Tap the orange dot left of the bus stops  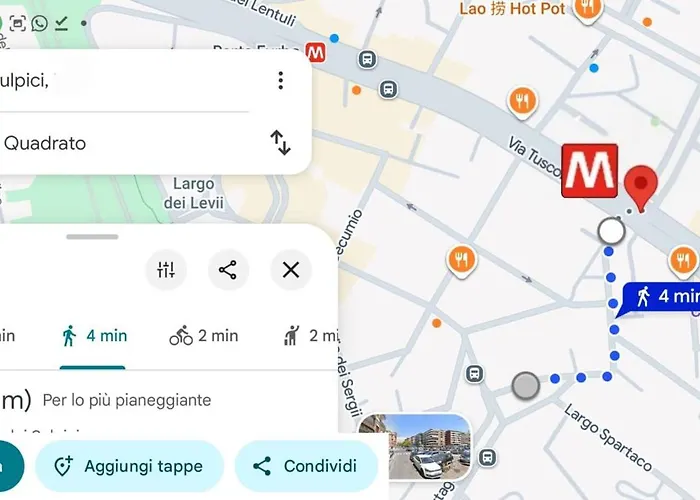point(356,90)
